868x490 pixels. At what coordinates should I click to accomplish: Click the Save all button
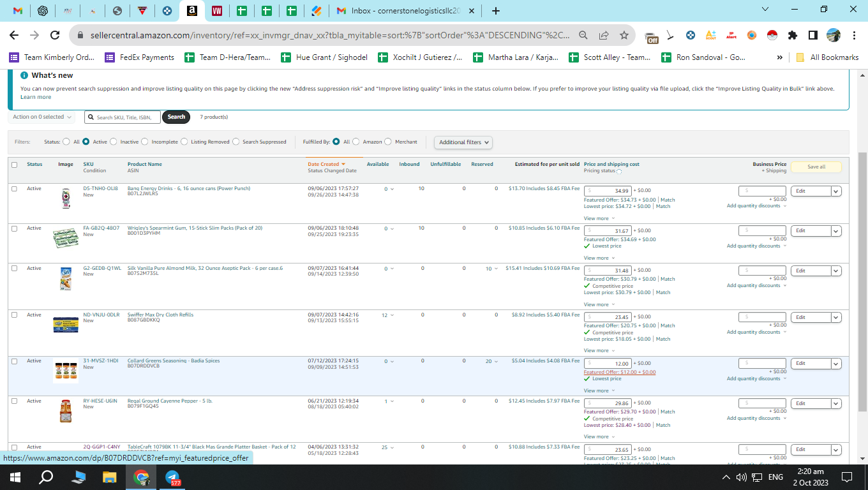pyautogui.click(x=816, y=167)
